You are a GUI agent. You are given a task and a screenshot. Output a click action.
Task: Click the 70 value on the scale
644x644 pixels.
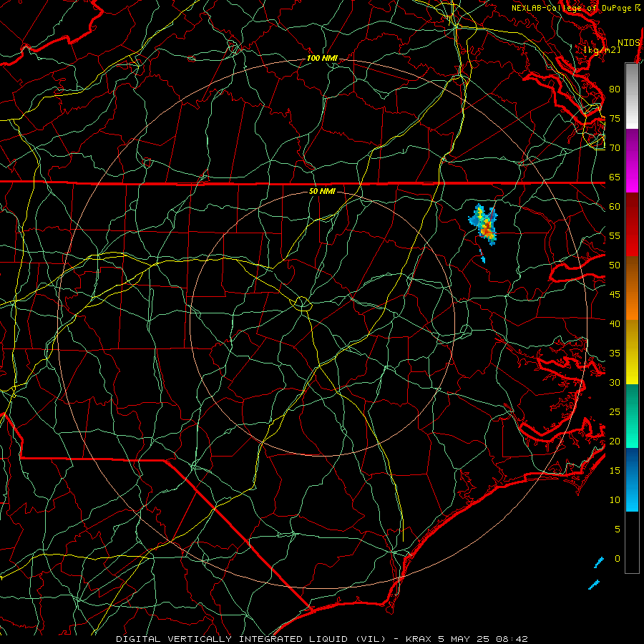pyautogui.click(x=615, y=148)
